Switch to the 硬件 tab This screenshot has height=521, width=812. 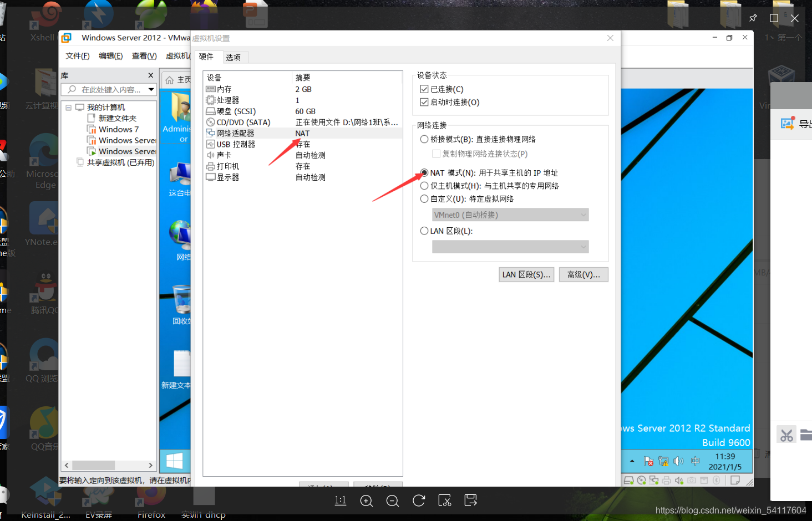coord(206,57)
